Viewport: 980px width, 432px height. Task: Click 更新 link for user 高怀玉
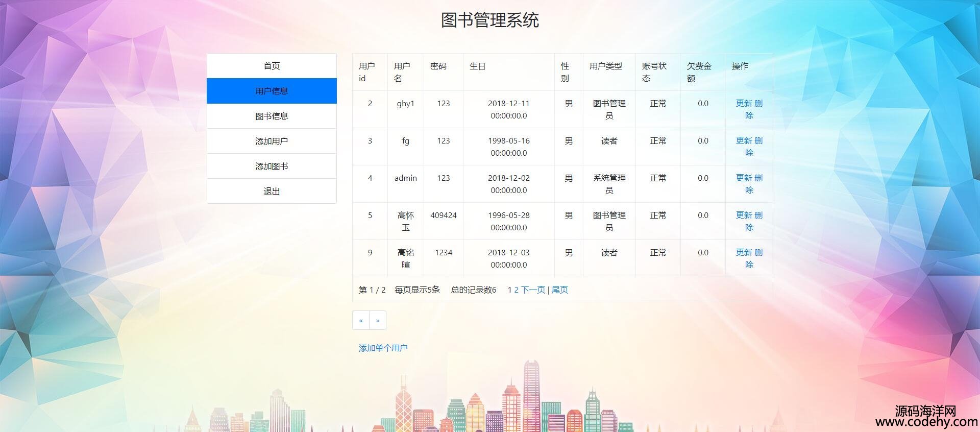point(744,215)
